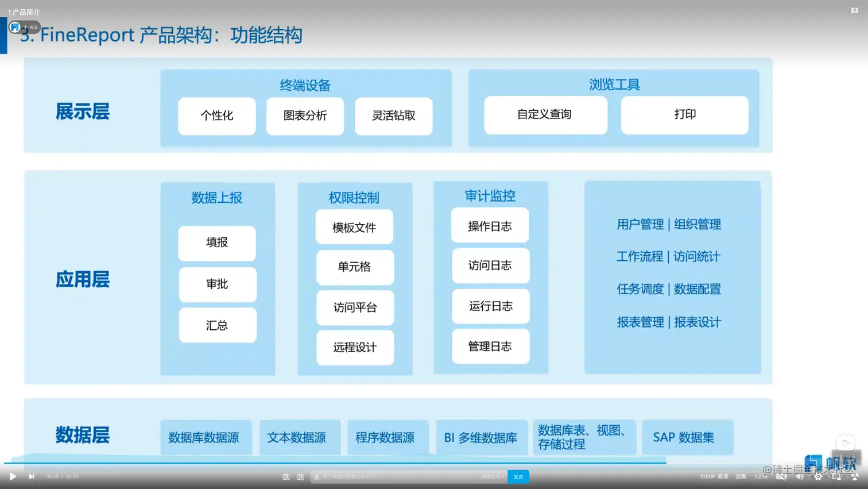Click the 打印 box
The height and width of the screenshot is (489, 868).
point(685,115)
